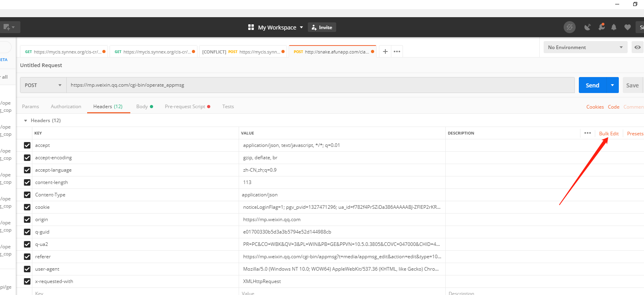Viewport: 644px width, 295px height.
Task: Click the referer header value cell
Action: pyautogui.click(x=342, y=257)
